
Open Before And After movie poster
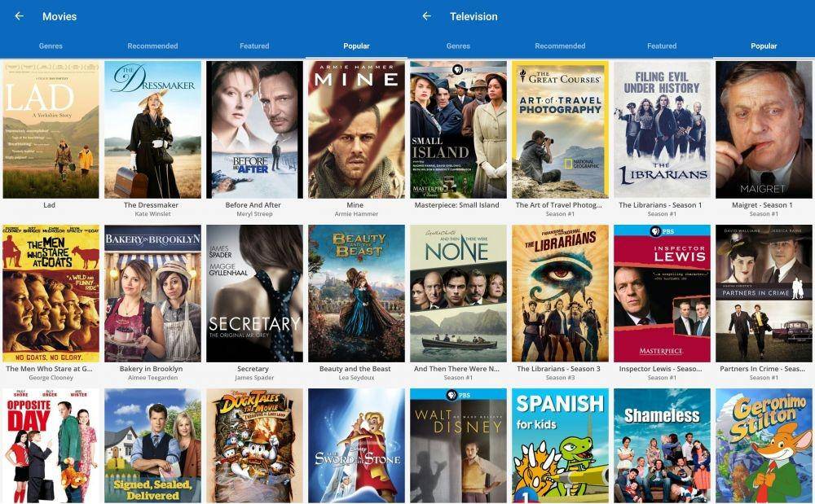click(254, 129)
